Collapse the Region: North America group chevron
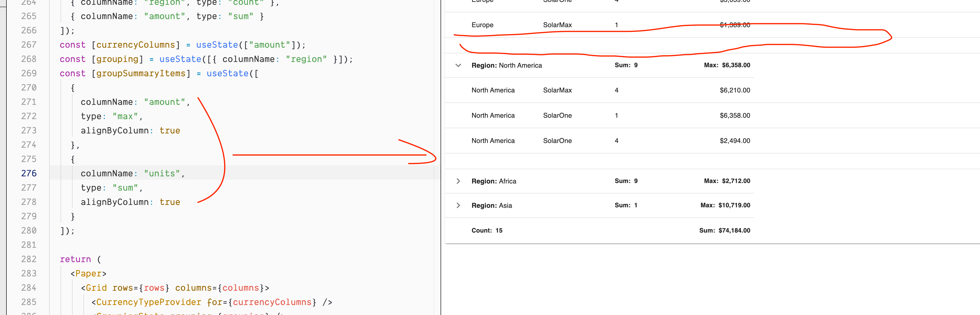Screen dimensions: 980x315 (458, 65)
